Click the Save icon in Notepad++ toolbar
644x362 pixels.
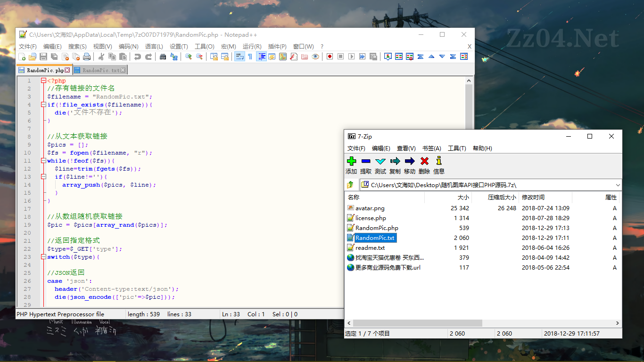43,57
